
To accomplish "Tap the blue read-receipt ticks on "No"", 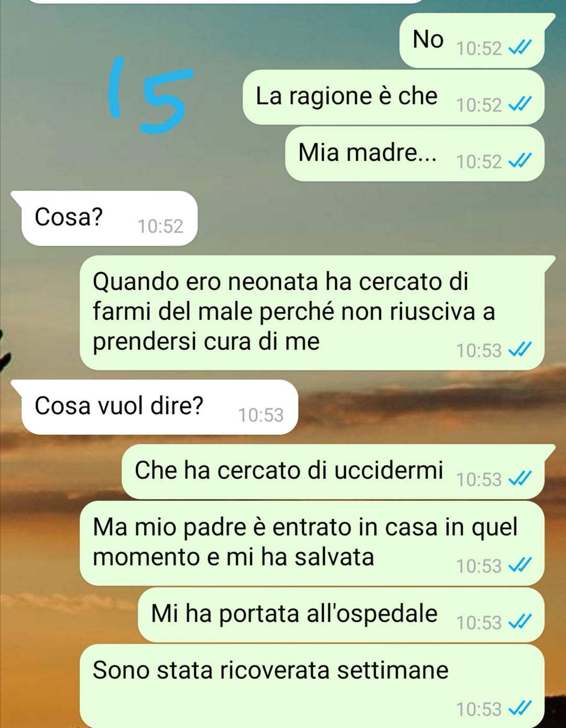I will (520, 48).
